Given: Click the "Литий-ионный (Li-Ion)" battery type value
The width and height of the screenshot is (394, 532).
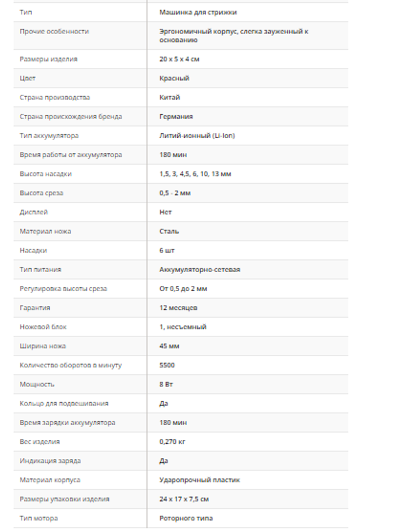Looking at the screenshot, I should coord(197,136).
